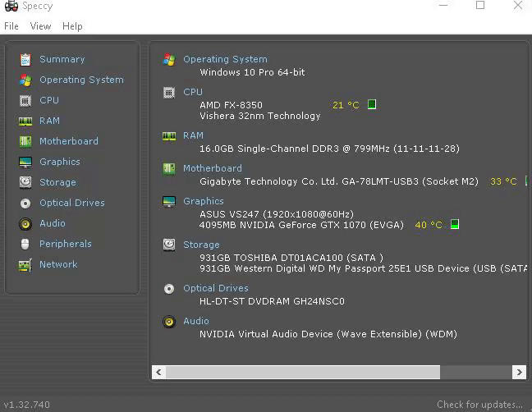The image size is (532, 412).
Task: Open Storage section from sidebar
Action: click(x=57, y=182)
